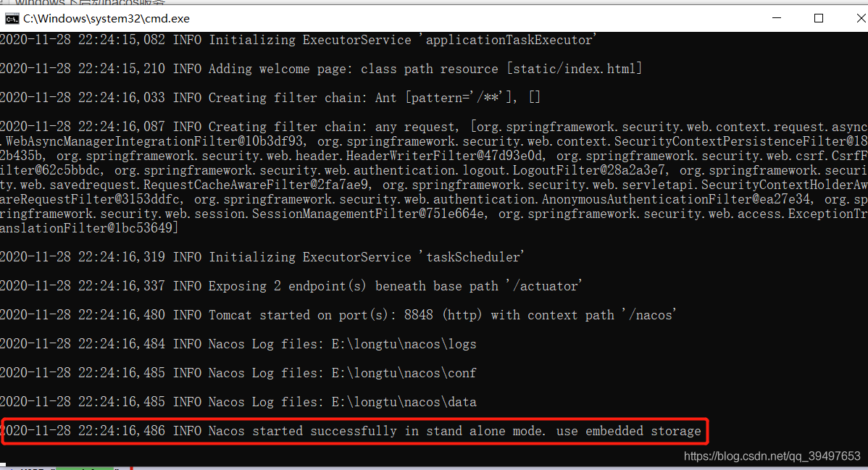
Task: Click the title text C:\Windows\system32\cmd.exe
Action: pyautogui.click(x=107, y=19)
